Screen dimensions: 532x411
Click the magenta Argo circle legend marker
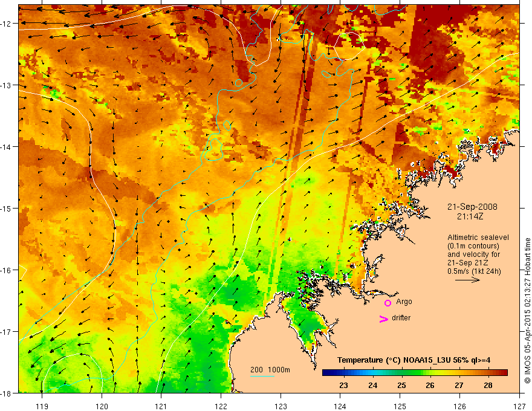(388, 303)
